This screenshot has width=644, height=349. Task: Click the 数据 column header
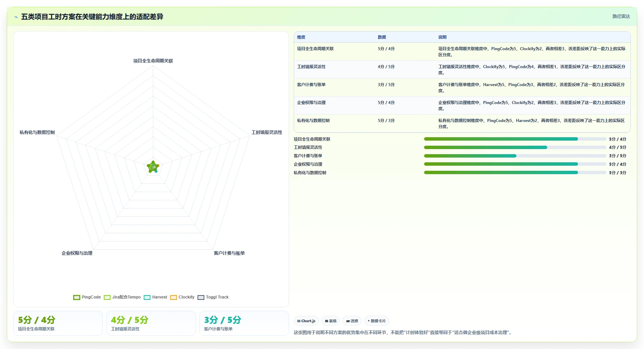click(382, 37)
